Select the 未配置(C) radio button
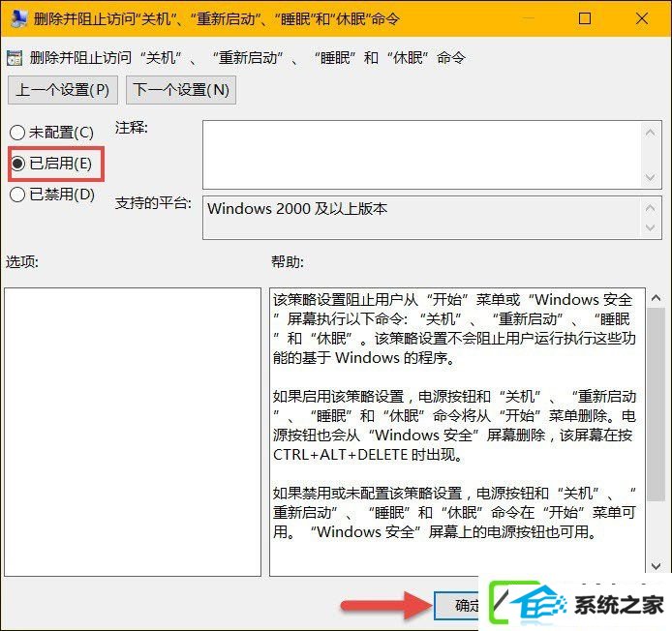This screenshot has width=672, height=631. 51,132
